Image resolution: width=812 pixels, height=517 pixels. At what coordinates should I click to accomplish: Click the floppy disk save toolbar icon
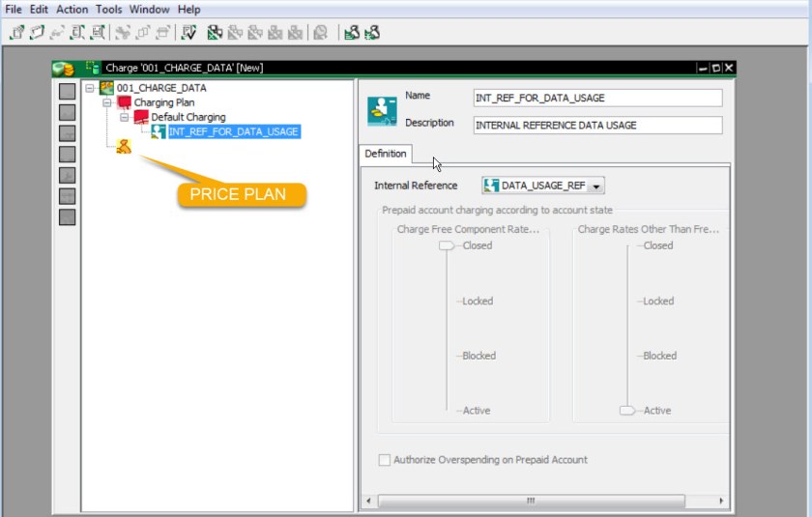pyautogui.click(x=98, y=33)
